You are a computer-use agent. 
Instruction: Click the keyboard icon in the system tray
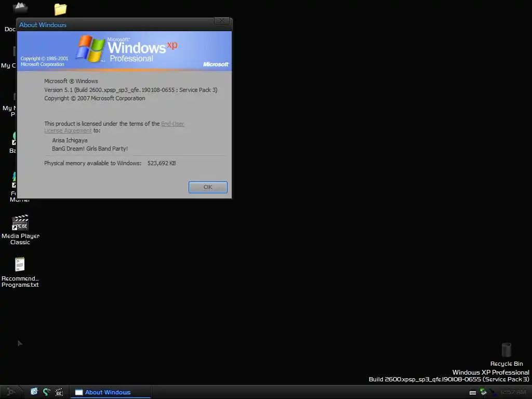click(473, 392)
